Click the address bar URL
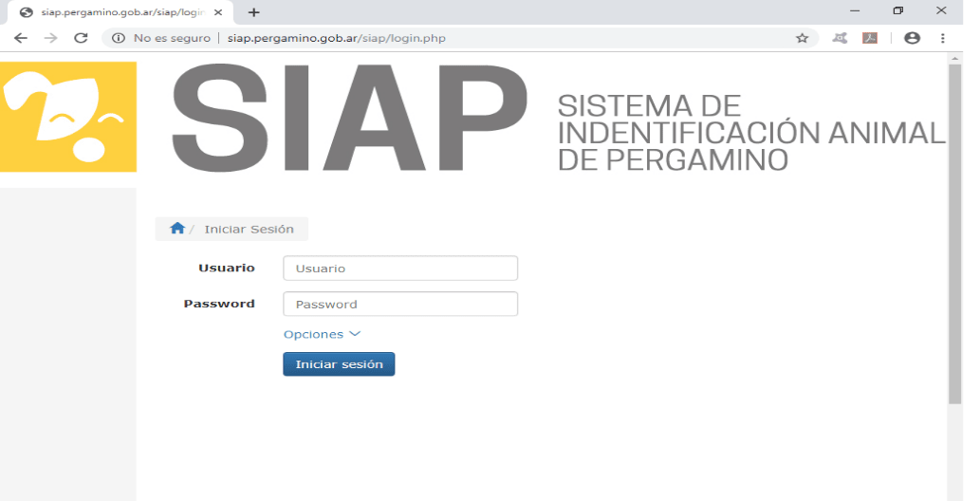The width and height of the screenshot is (980, 501). click(x=336, y=38)
